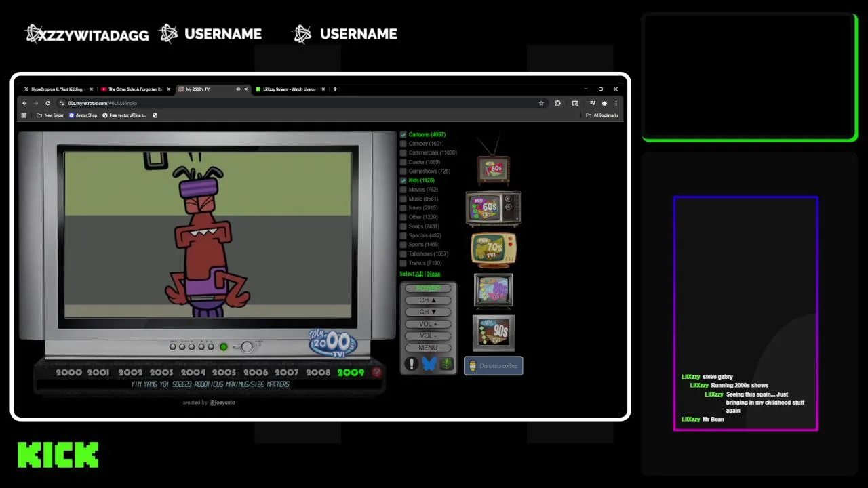Open the Chrome three-dot menu
The width and height of the screenshot is (868, 488).
click(616, 103)
